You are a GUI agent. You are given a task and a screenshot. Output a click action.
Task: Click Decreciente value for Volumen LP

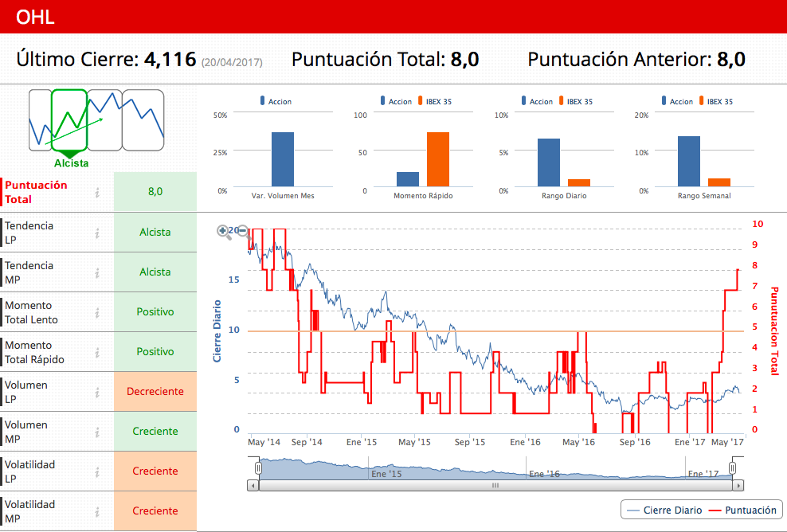coord(155,392)
